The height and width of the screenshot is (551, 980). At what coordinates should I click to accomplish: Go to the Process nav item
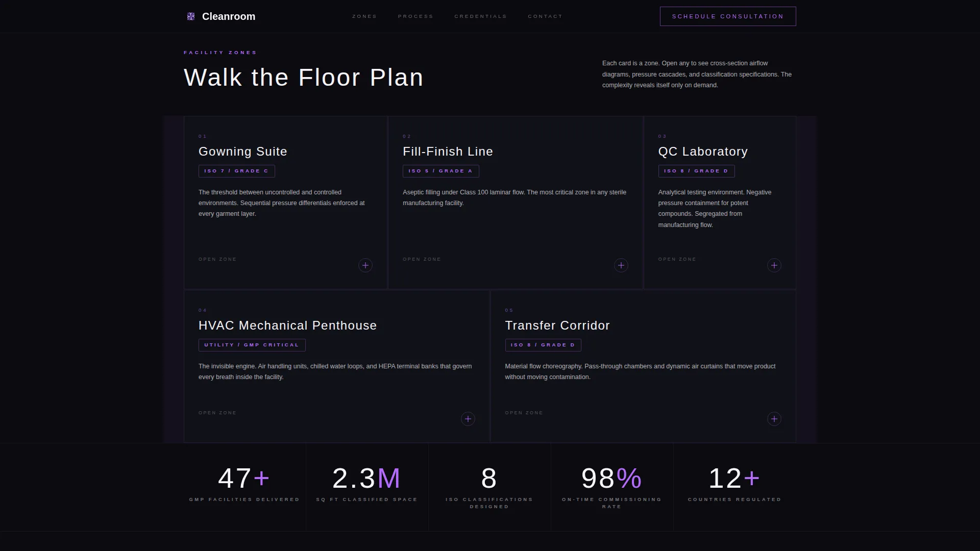click(415, 16)
